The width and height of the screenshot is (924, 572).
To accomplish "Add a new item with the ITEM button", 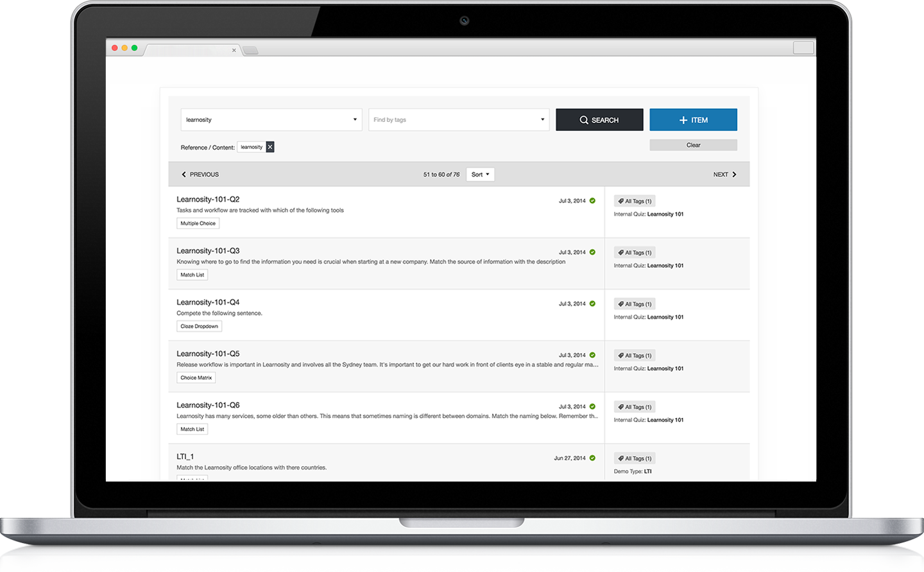I will (693, 120).
